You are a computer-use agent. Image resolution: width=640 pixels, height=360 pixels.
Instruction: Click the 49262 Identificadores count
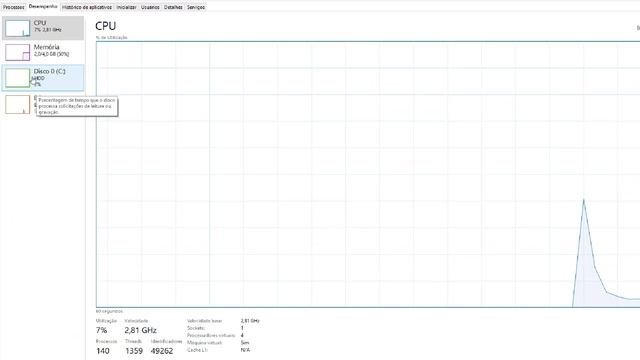point(162,351)
